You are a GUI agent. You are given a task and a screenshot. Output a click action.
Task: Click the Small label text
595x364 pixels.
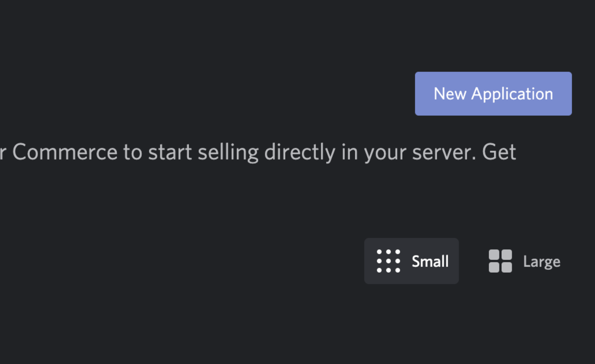point(430,261)
